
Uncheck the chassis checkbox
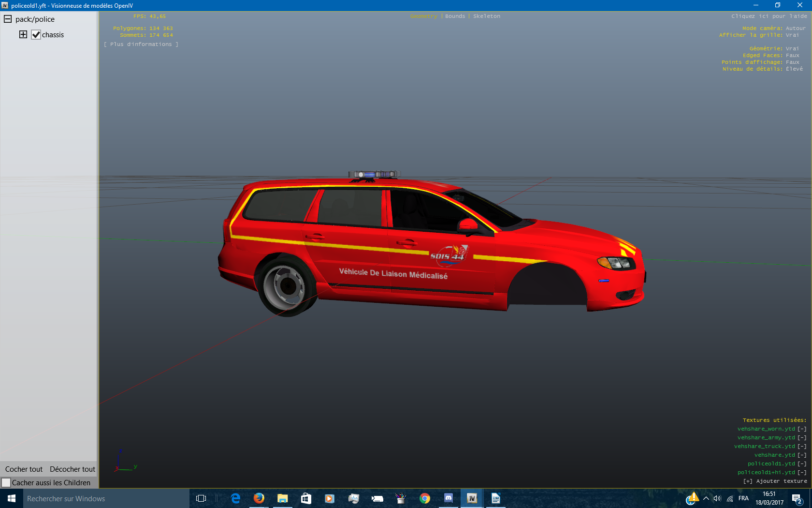click(36, 35)
